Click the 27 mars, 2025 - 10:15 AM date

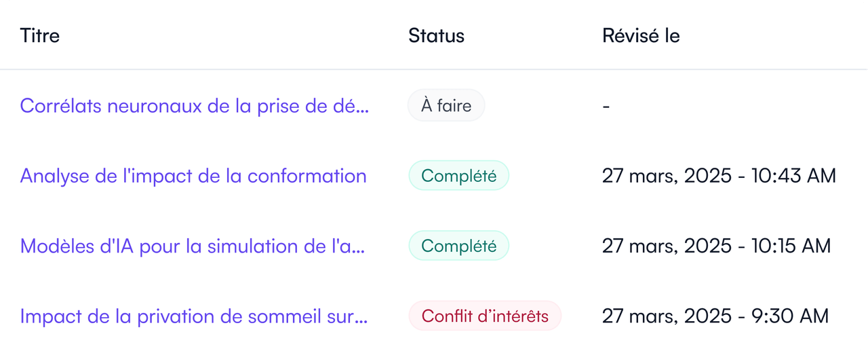(x=716, y=246)
